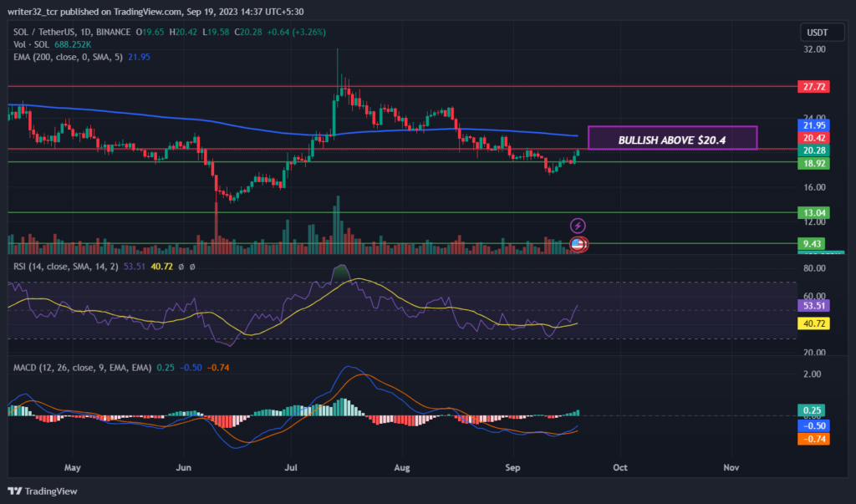Click the Jul label on time axis
856x504 pixels.
291,468
